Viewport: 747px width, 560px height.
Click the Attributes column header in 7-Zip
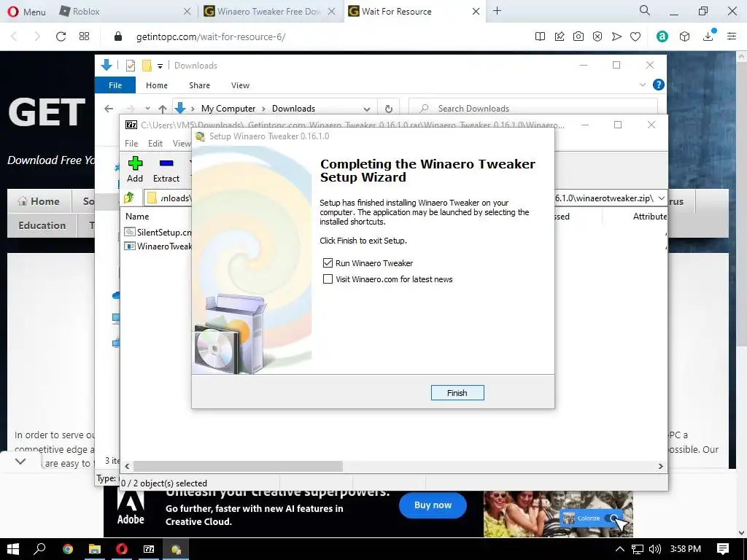coord(650,216)
